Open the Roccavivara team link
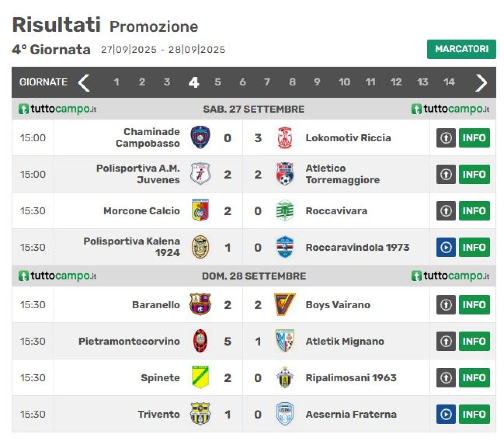Viewport: 504px width, 441px height. pyautogui.click(x=336, y=211)
